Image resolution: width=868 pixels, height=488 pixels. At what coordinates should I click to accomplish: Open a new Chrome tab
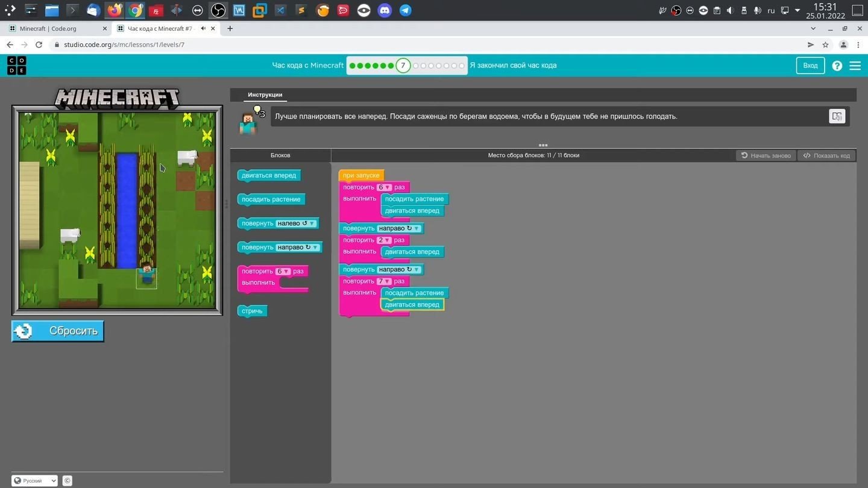coord(230,28)
